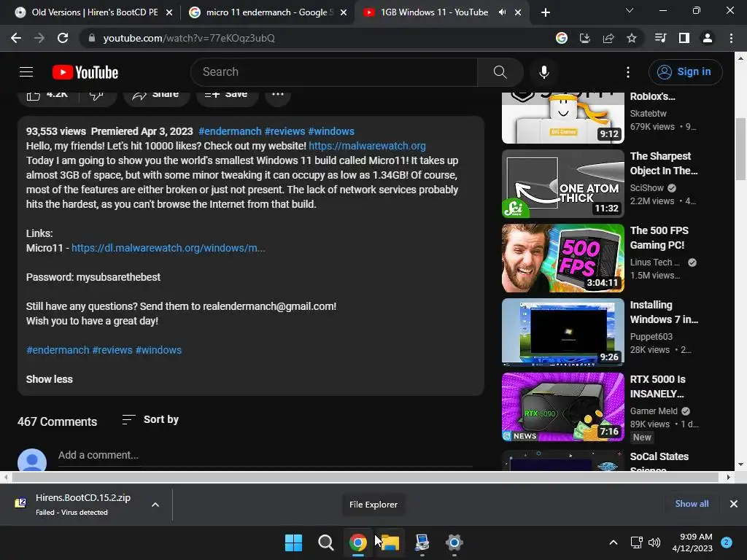The width and height of the screenshot is (747, 560).
Task: Close the micro 11 endermanch tab
Action: click(x=344, y=12)
